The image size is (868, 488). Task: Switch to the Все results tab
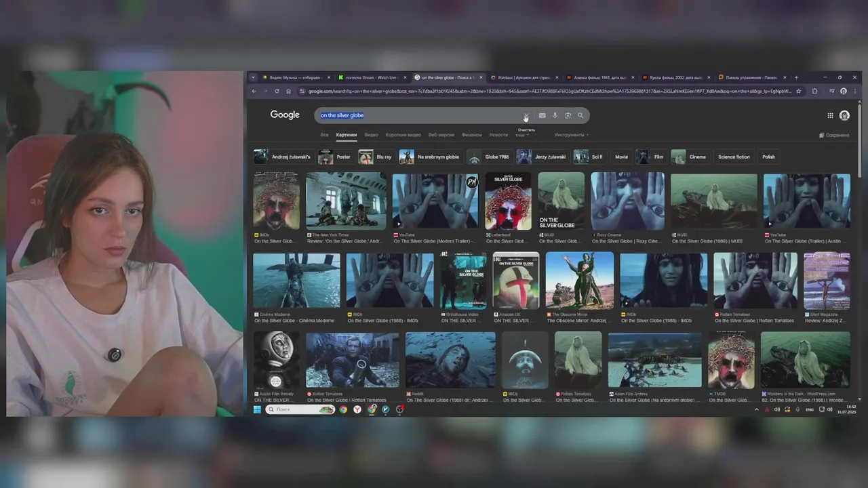tap(324, 135)
